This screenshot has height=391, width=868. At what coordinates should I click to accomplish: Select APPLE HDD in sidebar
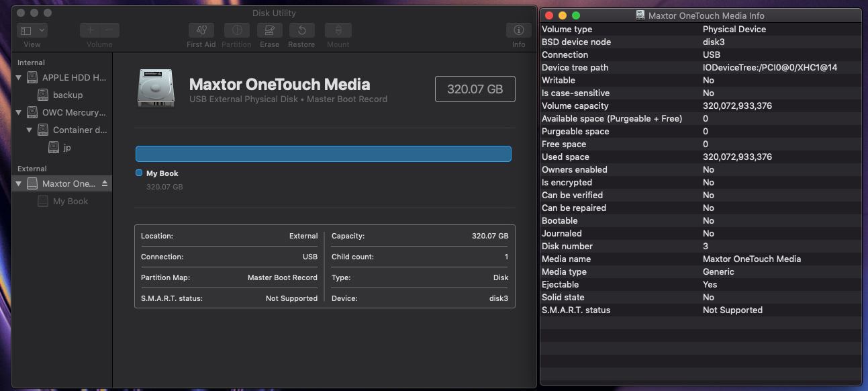[62, 77]
